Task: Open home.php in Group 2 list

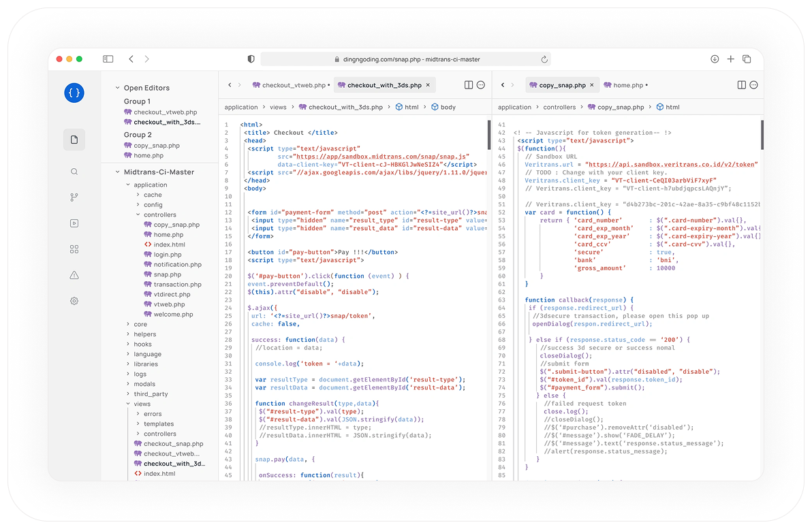Action: [144, 155]
